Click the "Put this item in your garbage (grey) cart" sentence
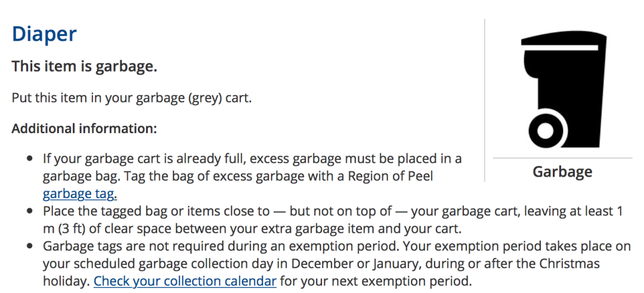Screen dimensions: 644x293 tap(131, 98)
